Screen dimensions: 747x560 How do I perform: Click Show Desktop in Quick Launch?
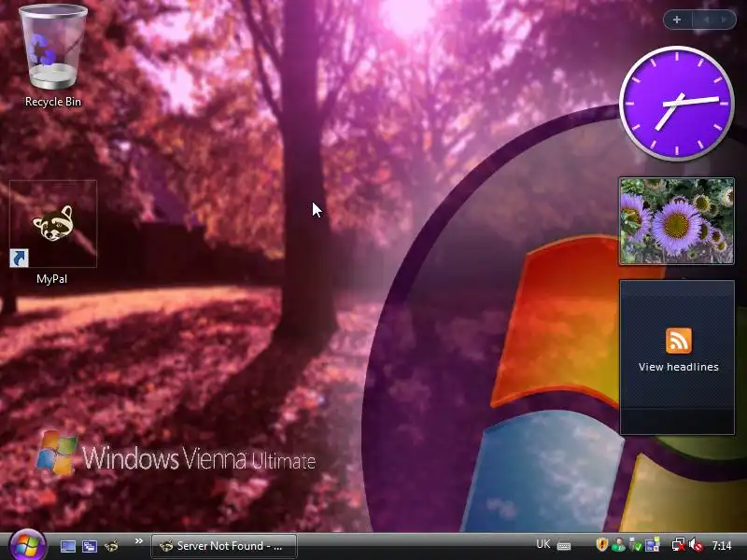point(67,546)
